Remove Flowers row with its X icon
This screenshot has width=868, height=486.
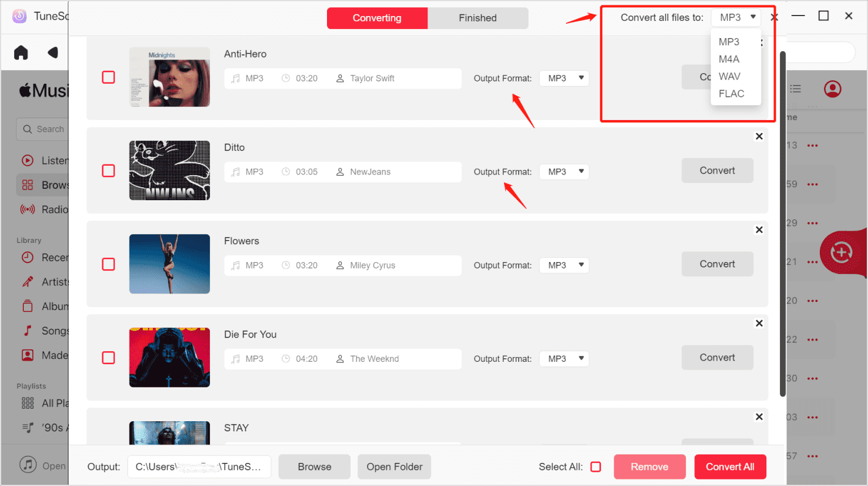759,229
